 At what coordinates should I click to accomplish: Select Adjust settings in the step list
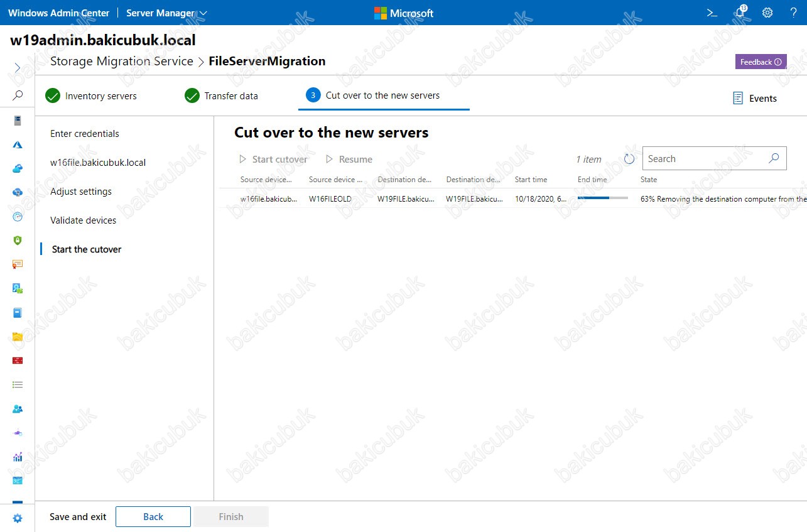pyautogui.click(x=81, y=192)
